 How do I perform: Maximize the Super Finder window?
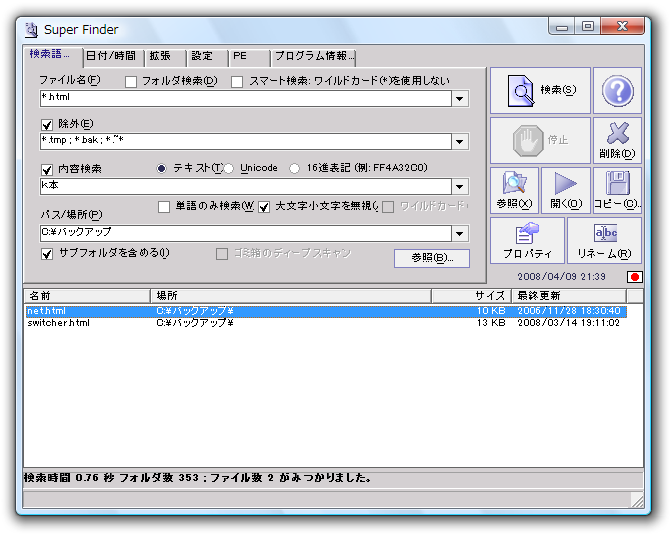[588, 27]
